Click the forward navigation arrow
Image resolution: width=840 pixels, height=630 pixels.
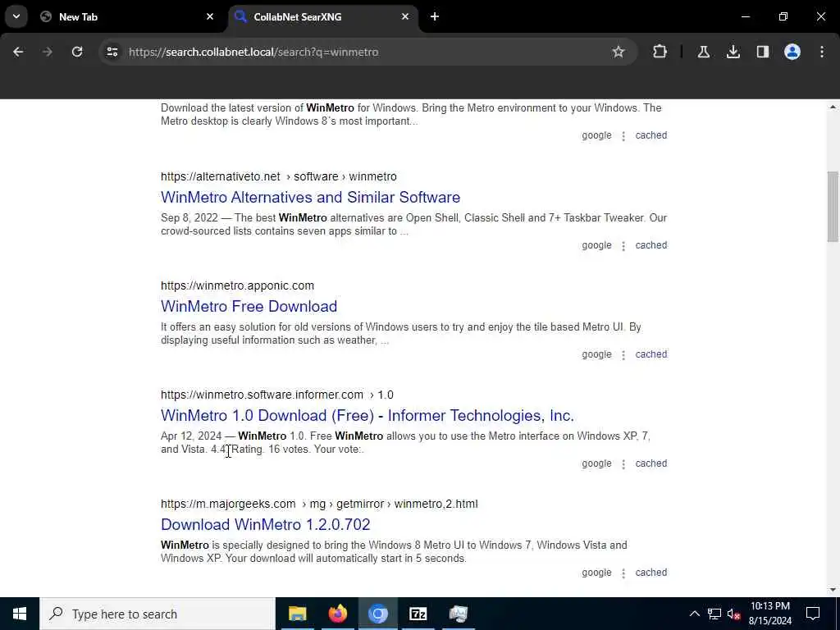(x=47, y=52)
